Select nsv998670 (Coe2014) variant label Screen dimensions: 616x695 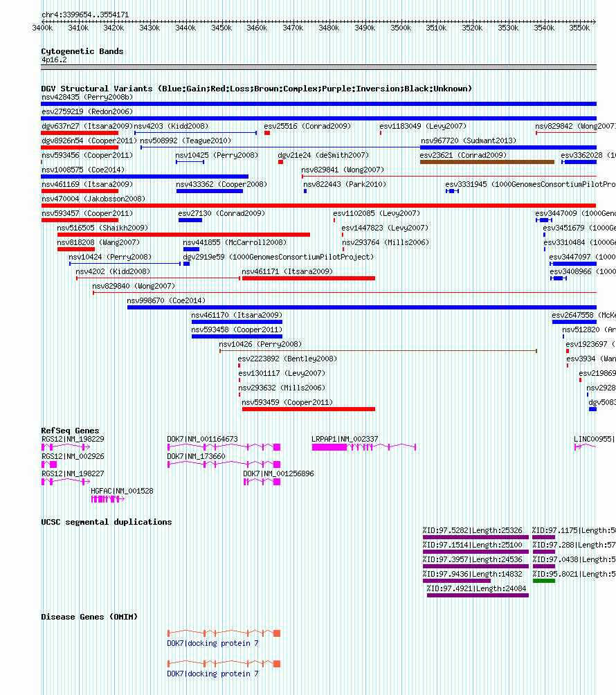pos(166,301)
